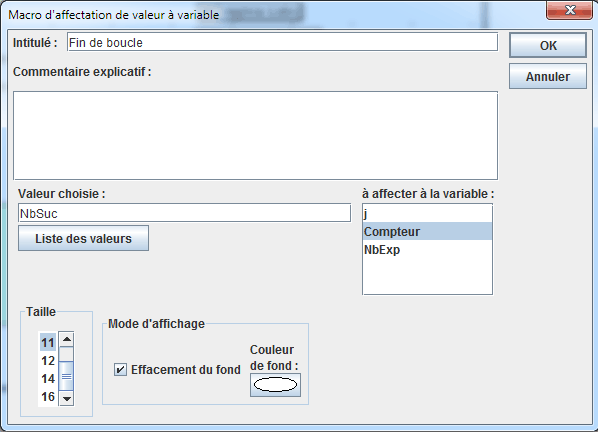The height and width of the screenshot is (432, 598).
Task: Select the Compteur variable
Action: coord(428,231)
